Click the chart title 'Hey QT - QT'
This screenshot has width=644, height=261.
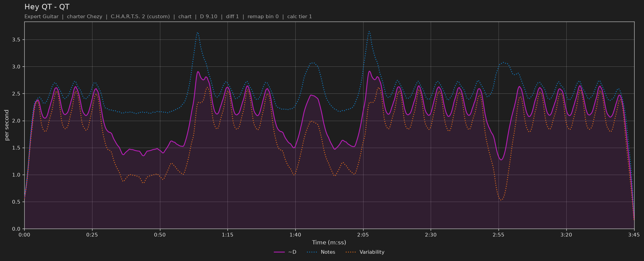click(47, 7)
